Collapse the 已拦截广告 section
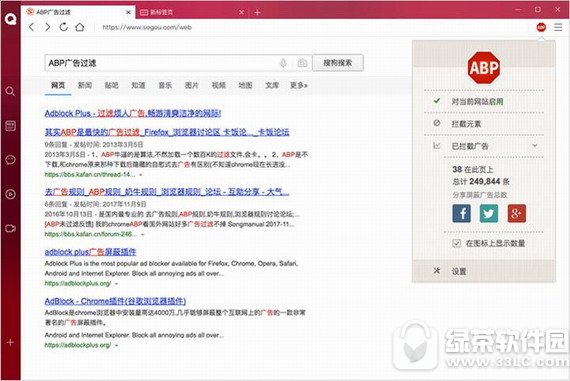 click(x=535, y=146)
